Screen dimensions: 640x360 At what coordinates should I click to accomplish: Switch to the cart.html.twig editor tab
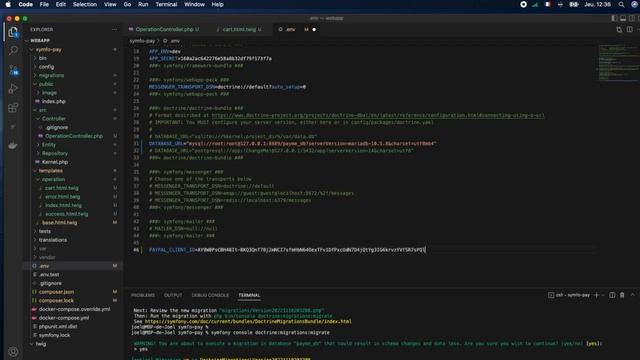pyautogui.click(x=239, y=29)
